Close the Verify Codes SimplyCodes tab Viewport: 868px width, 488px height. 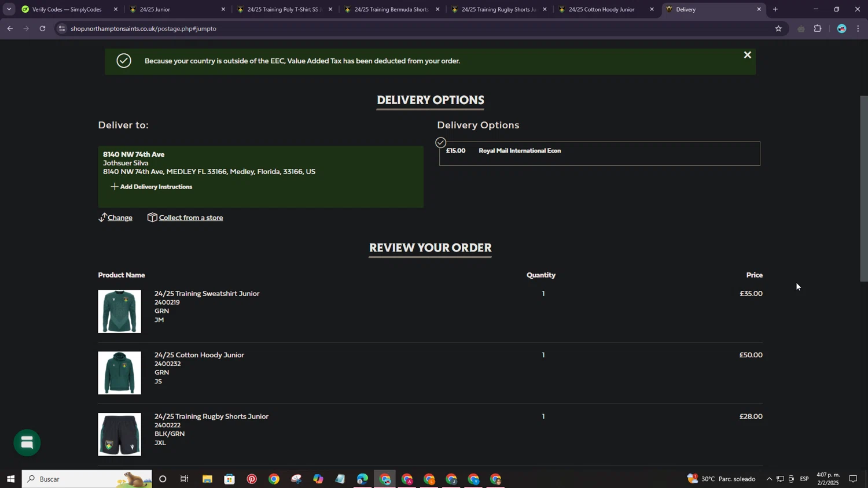(116, 9)
